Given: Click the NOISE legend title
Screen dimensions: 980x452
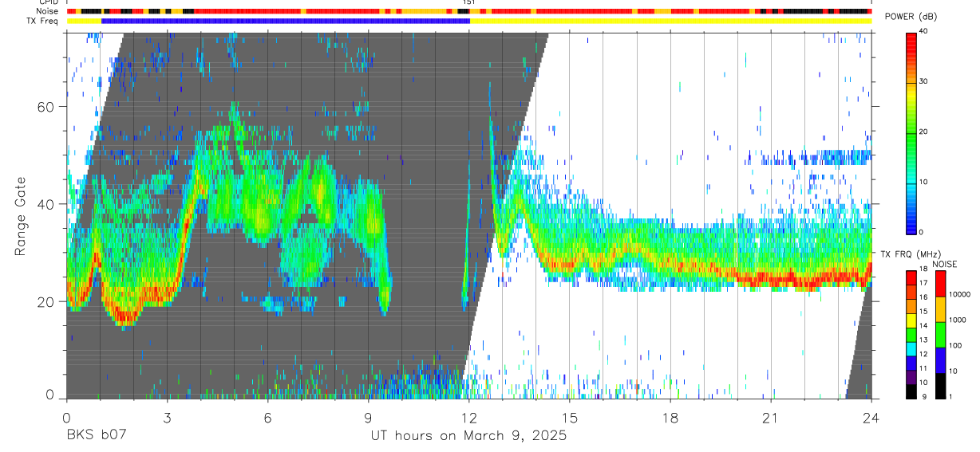Looking at the screenshot, I should point(944,264).
